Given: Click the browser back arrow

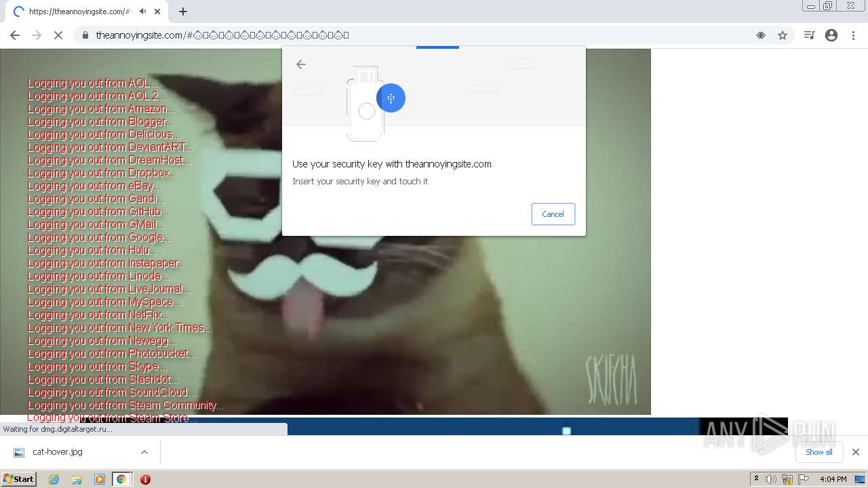Looking at the screenshot, I should (15, 35).
